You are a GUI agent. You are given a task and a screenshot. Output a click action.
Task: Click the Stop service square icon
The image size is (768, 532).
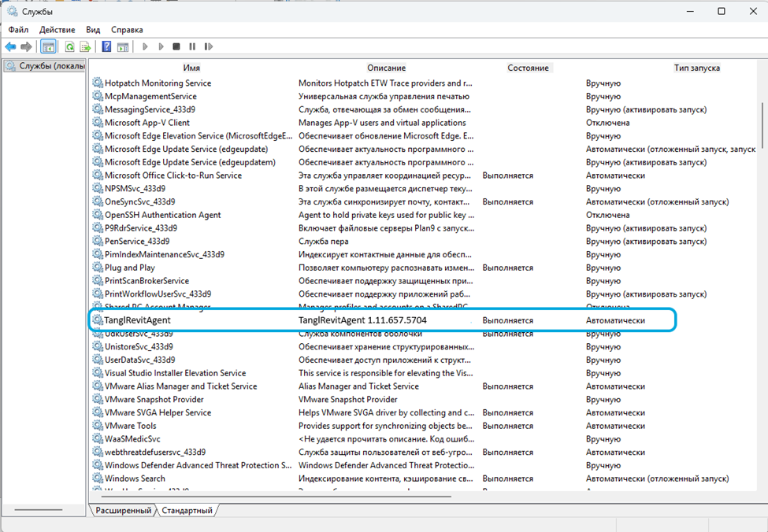tap(176, 47)
